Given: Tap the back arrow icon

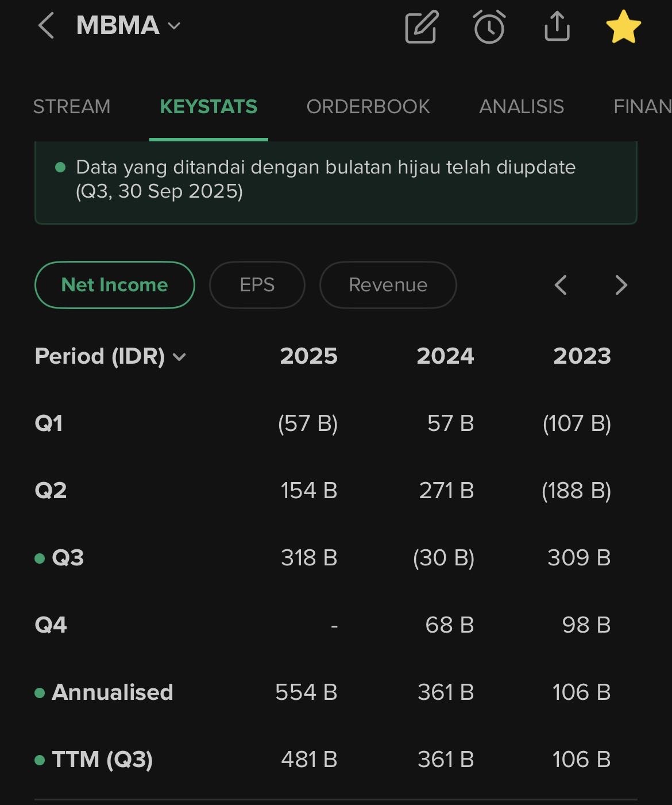Looking at the screenshot, I should 46,26.
